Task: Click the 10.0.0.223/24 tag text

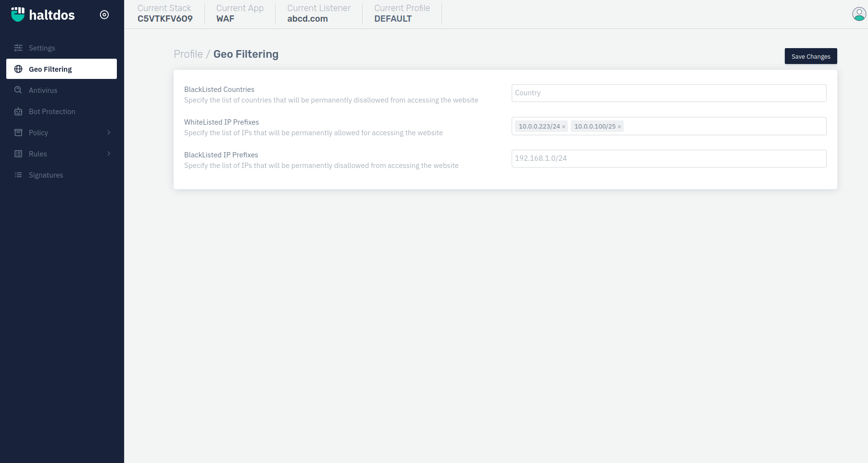Action: (539, 127)
